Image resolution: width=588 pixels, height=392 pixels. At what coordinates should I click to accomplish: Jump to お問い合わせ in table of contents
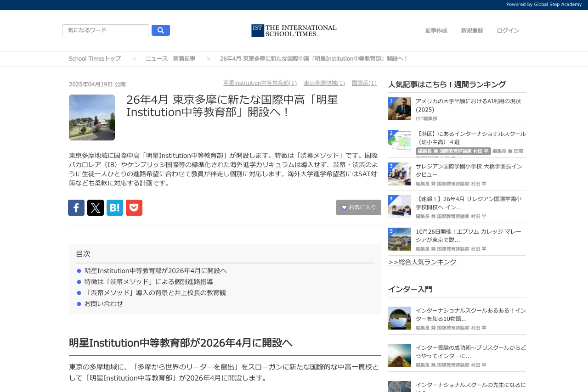103,304
